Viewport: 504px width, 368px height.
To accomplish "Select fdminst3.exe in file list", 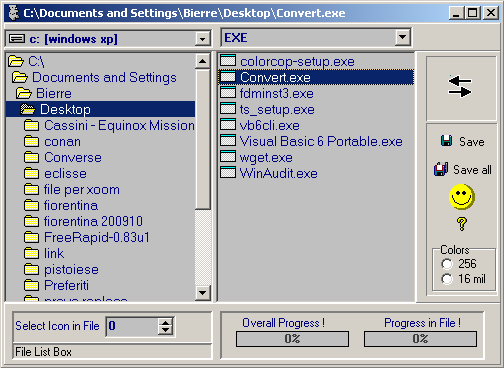I will click(277, 93).
